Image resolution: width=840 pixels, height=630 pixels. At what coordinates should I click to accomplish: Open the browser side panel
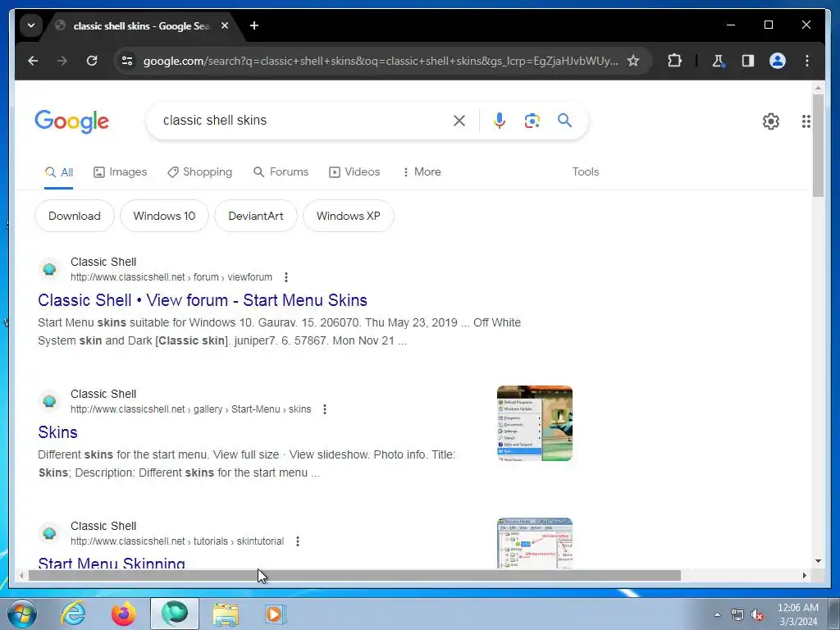tap(748, 61)
